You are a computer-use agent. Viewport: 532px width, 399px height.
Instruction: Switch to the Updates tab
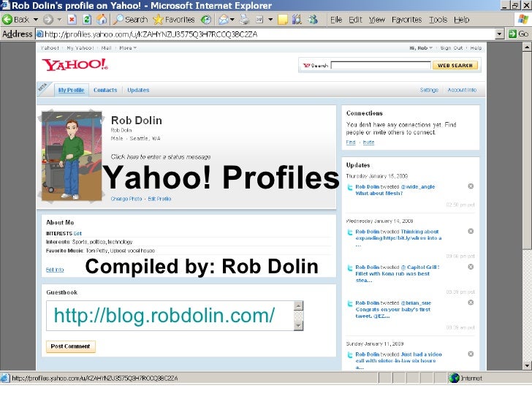tap(138, 90)
